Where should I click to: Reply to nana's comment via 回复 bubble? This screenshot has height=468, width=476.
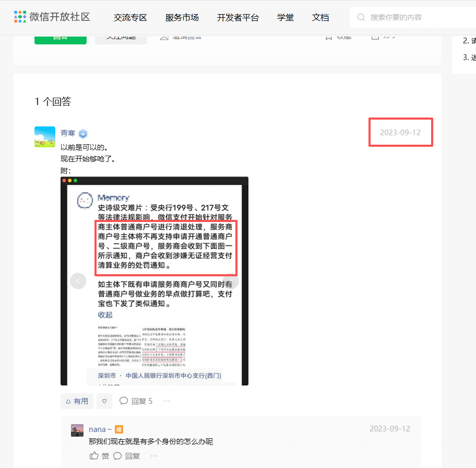tap(127, 456)
